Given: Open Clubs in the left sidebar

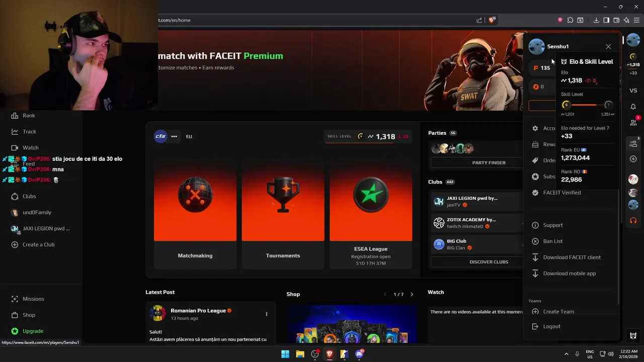Looking at the screenshot, I should pyautogui.click(x=23, y=196).
